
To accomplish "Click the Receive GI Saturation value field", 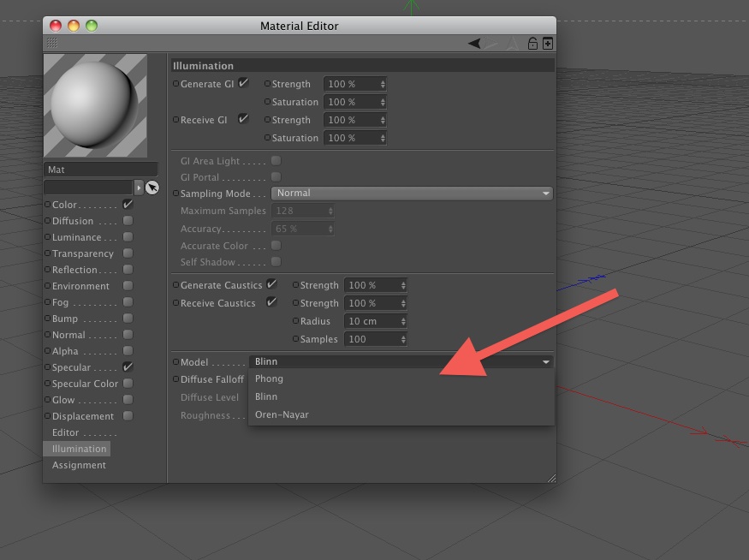I will point(355,138).
